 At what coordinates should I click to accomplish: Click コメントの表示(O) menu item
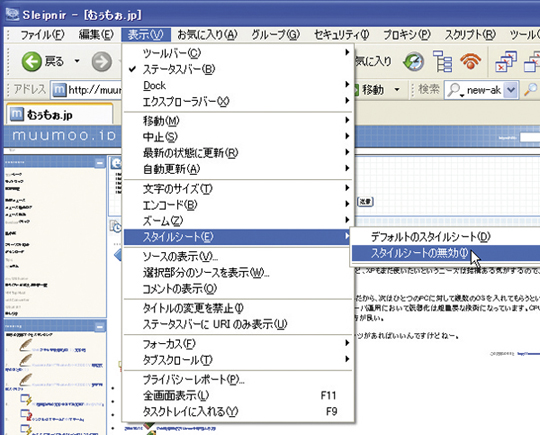[238, 289]
